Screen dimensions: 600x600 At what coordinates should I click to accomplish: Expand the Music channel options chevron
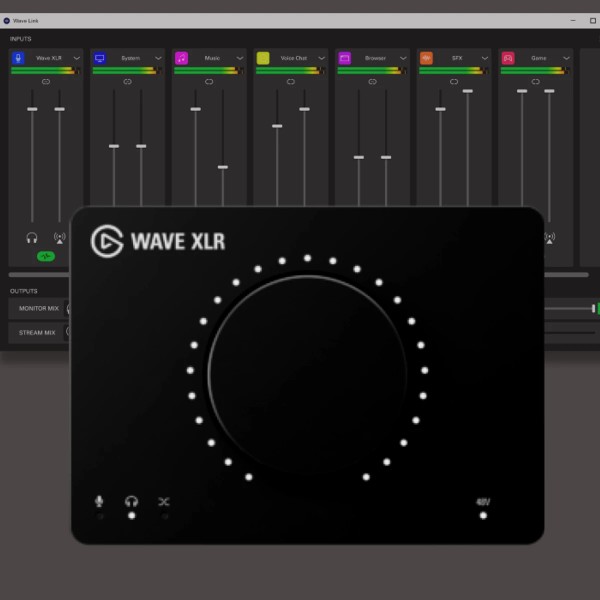click(240, 59)
